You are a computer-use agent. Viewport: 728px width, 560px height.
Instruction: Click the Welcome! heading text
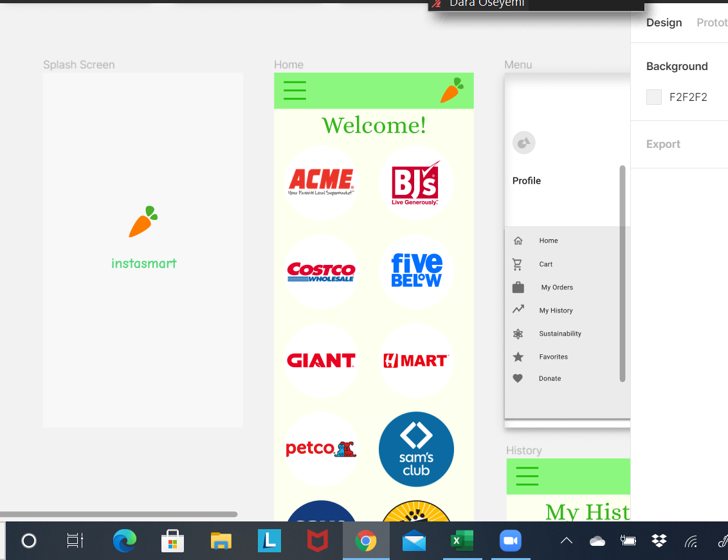pyautogui.click(x=374, y=125)
